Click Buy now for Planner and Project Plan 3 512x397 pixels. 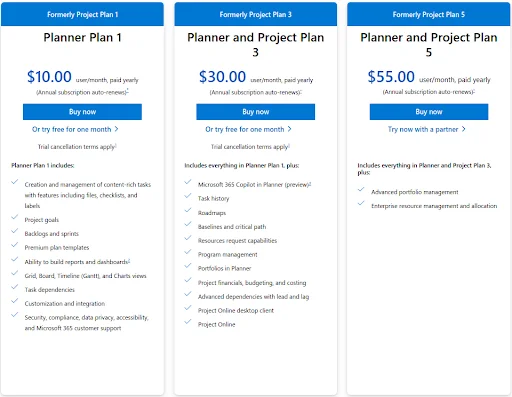pyautogui.click(x=255, y=112)
